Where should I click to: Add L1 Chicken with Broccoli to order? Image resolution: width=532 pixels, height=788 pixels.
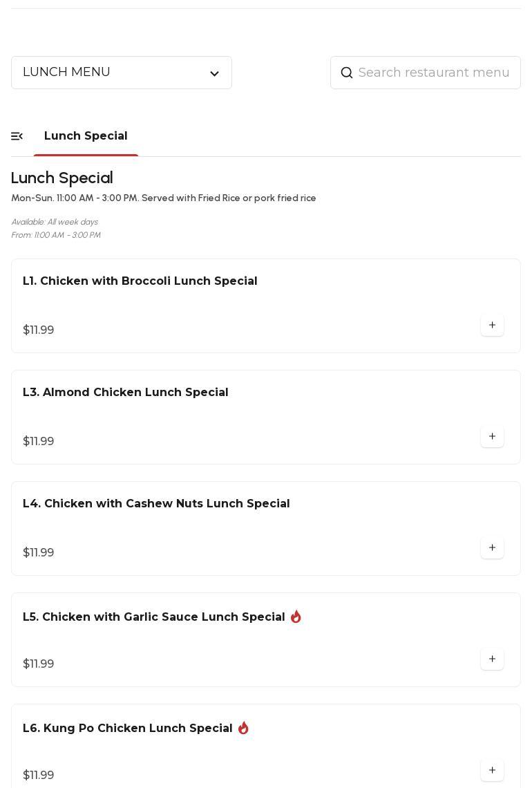492,326
